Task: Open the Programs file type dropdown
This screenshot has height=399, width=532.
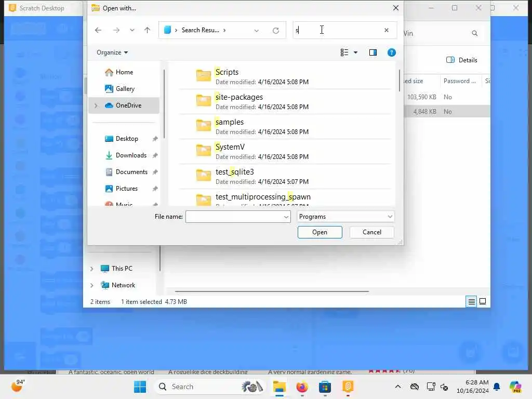Action: (345, 217)
